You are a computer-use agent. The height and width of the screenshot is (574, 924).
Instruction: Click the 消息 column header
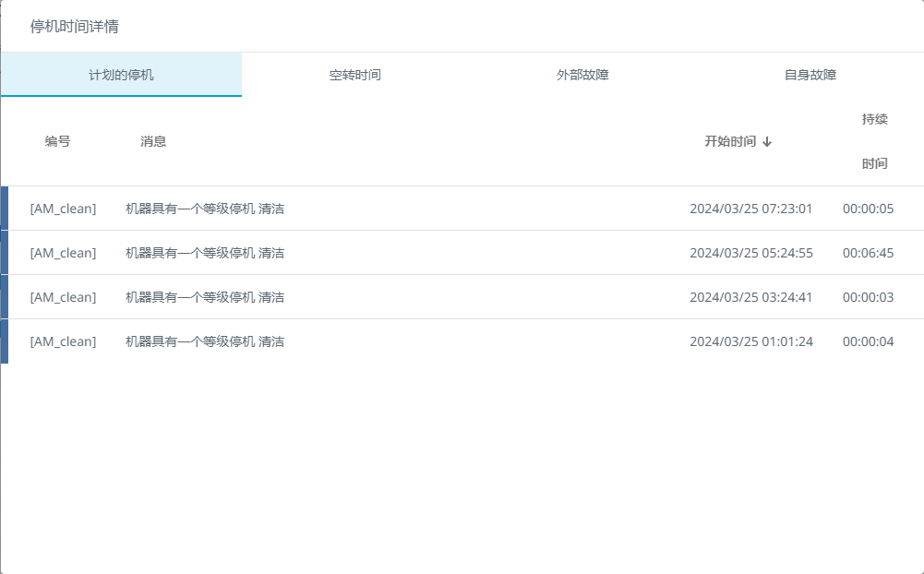(153, 141)
